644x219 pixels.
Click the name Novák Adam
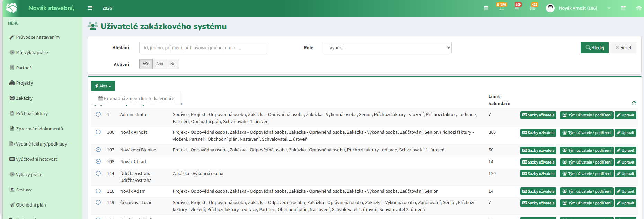tap(133, 191)
